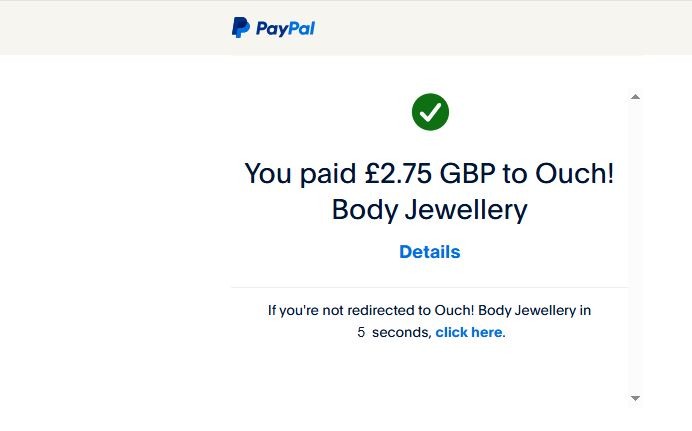This screenshot has width=692, height=431.
Task: Click the PayPal wordmark in the header
Action: click(x=285, y=29)
